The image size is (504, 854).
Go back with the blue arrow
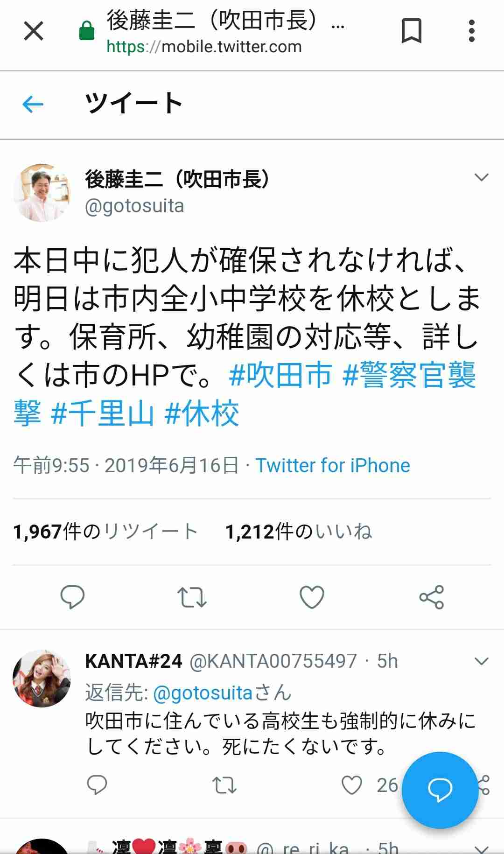[33, 104]
